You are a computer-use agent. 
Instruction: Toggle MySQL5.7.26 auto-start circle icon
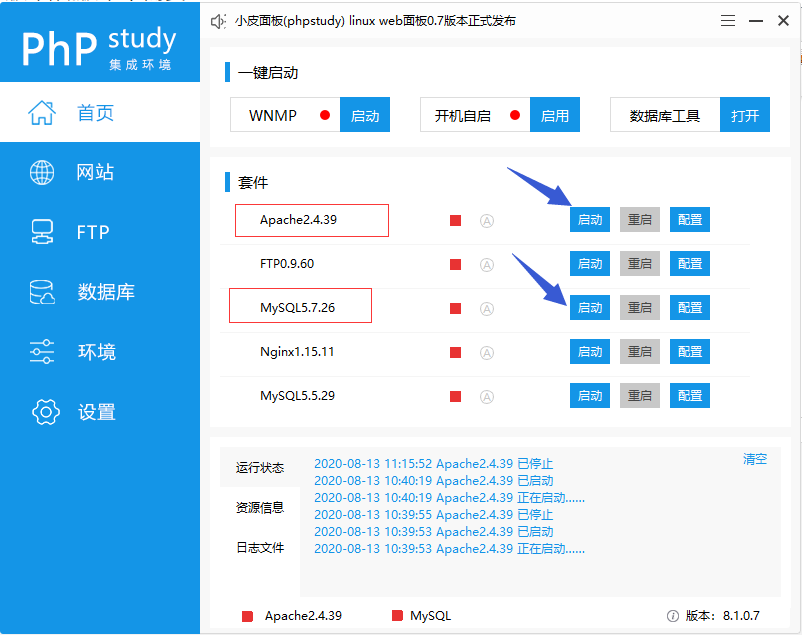tap(487, 309)
